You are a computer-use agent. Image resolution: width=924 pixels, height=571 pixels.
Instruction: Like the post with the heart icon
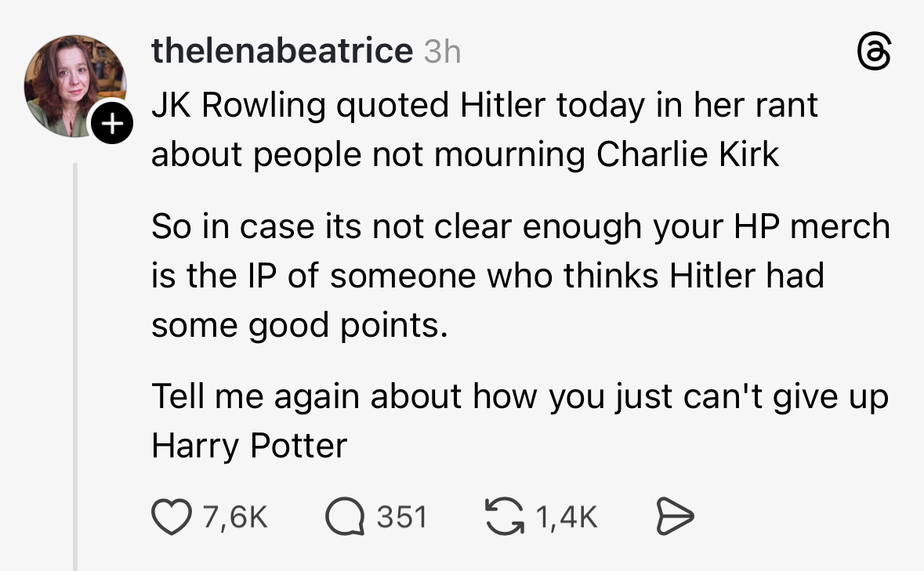coord(169,516)
